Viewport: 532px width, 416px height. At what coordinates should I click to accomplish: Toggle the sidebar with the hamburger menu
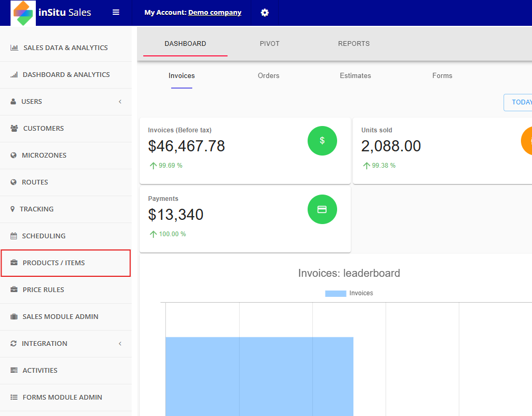tap(115, 12)
